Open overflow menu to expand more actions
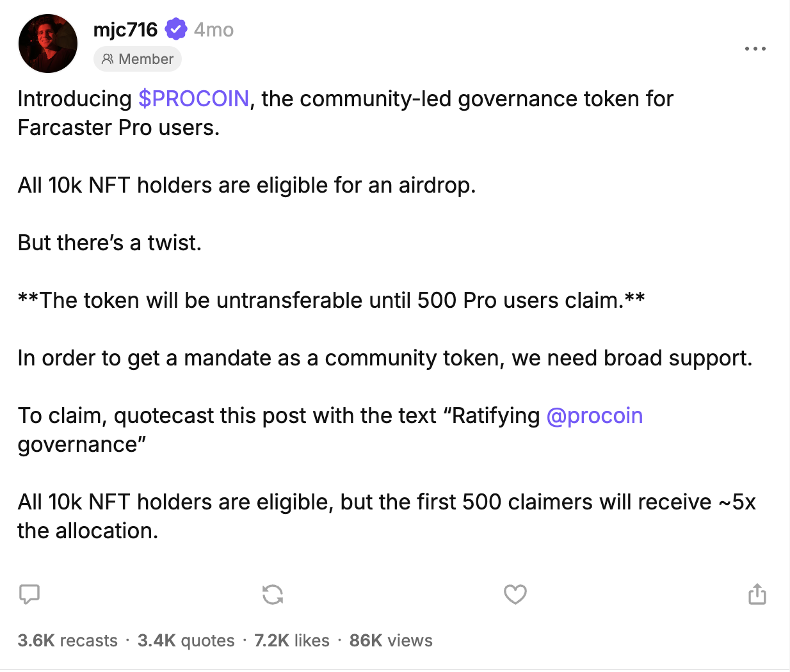790x672 pixels. click(x=755, y=49)
